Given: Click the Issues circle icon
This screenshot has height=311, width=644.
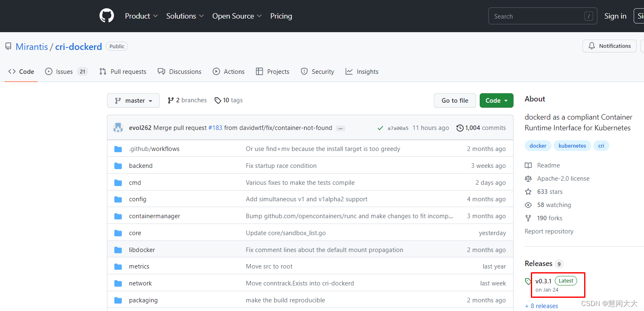Looking at the screenshot, I should pyautogui.click(x=49, y=71).
